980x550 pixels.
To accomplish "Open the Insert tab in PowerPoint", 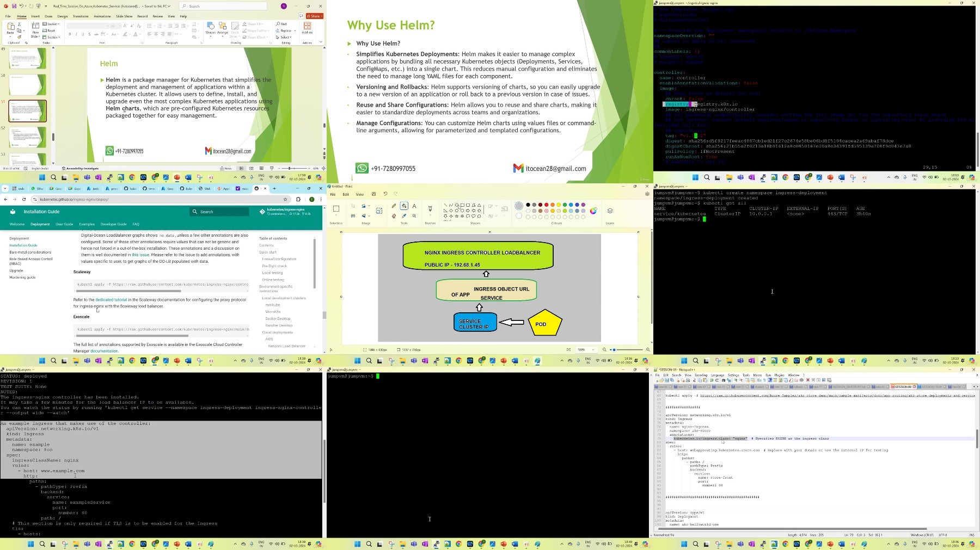I will coord(35,16).
